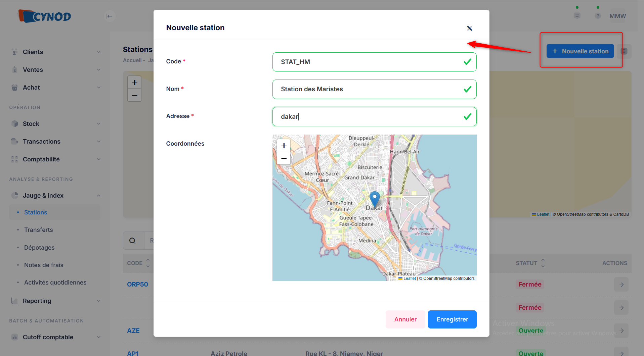Zoom in on the background stations map
The width and height of the screenshot is (644, 356).
click(134, 83)
